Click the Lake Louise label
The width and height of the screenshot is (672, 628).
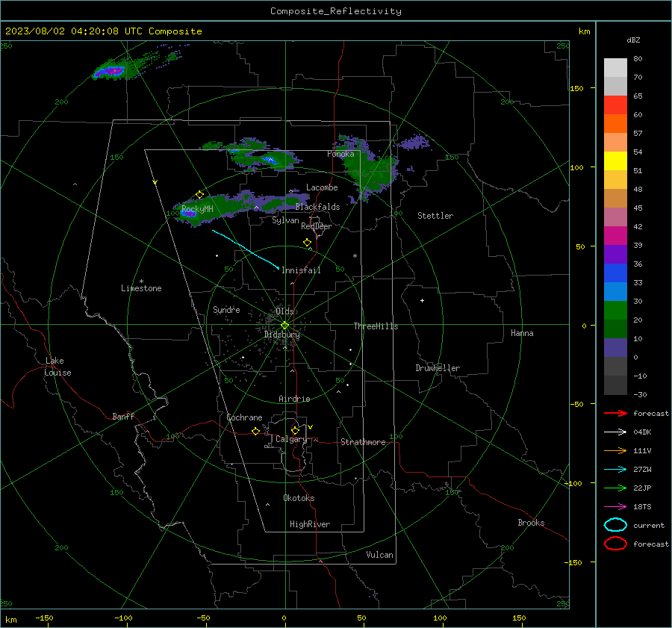point(57,367)
